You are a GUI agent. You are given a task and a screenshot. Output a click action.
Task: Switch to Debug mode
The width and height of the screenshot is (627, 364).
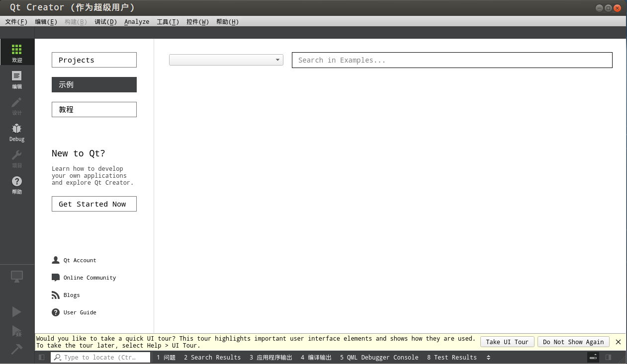coord(17,132)
